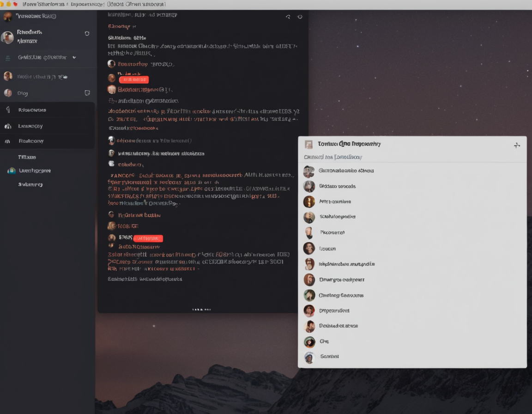The height and width of the screenshot is (414, 532).
Task: Click the hamburger lines icon in the sidebar
Action: pyautogui.click(x=8, y=58)
